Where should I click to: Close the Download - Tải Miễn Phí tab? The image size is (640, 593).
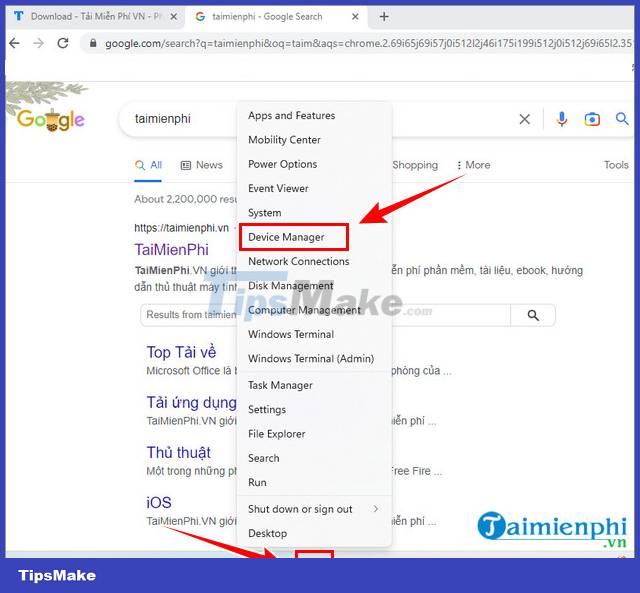click(173, 17)
